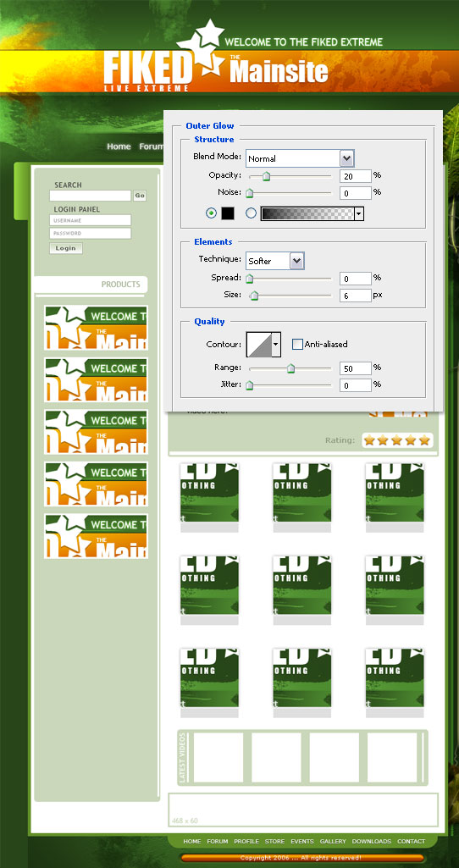This screenshot has height=868, width=459.
Task: Select the first Latest Videos slot
Action: click(218, 757)
